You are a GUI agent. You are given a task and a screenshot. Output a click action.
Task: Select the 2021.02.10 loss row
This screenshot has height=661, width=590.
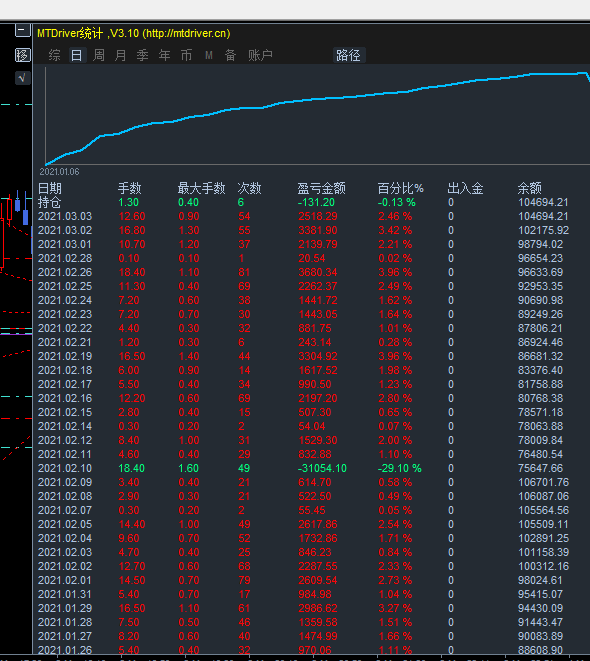[x=312, y=468]
